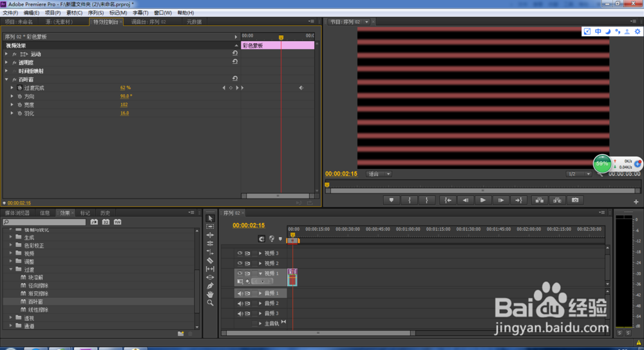Screen dimensions: 644x350
Task: Select the Track Select tool
Action: (211, 227)
